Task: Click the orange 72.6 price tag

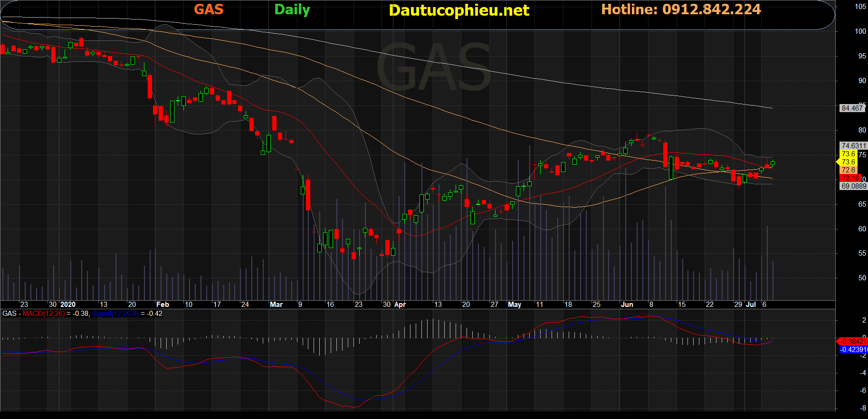Action: [x=849, y=170]
